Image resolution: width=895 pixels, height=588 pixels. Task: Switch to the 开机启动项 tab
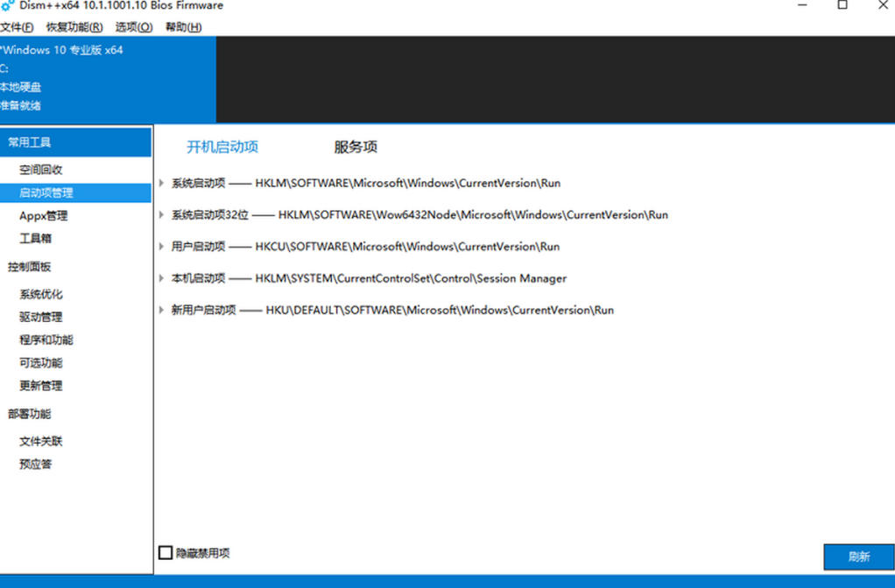click(x=222, y=147)
